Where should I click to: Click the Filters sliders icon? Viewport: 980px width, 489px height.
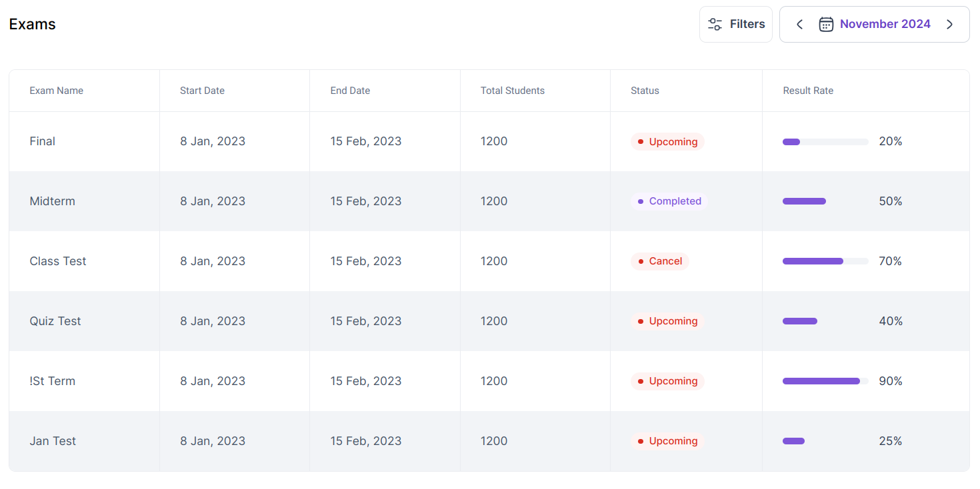[715, 25]
